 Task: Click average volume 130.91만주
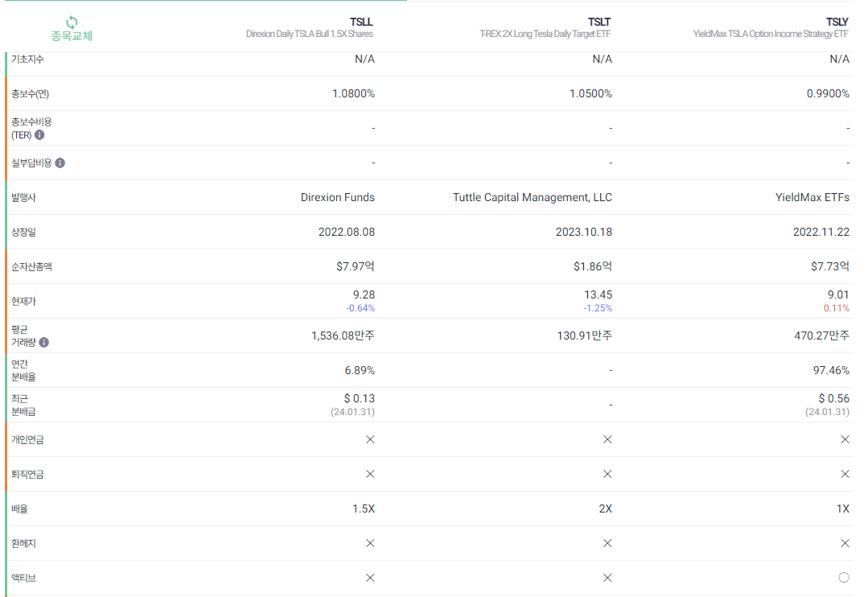point(585,336)
